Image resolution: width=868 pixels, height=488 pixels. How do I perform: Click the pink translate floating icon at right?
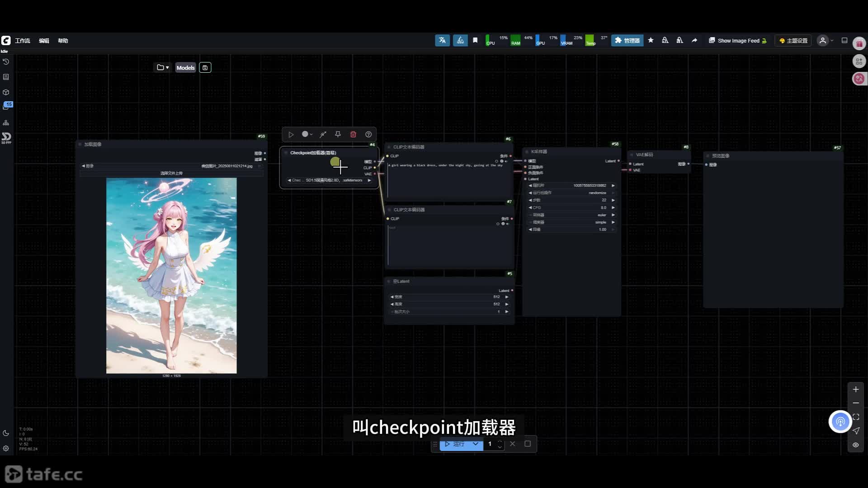pos(859,79)
